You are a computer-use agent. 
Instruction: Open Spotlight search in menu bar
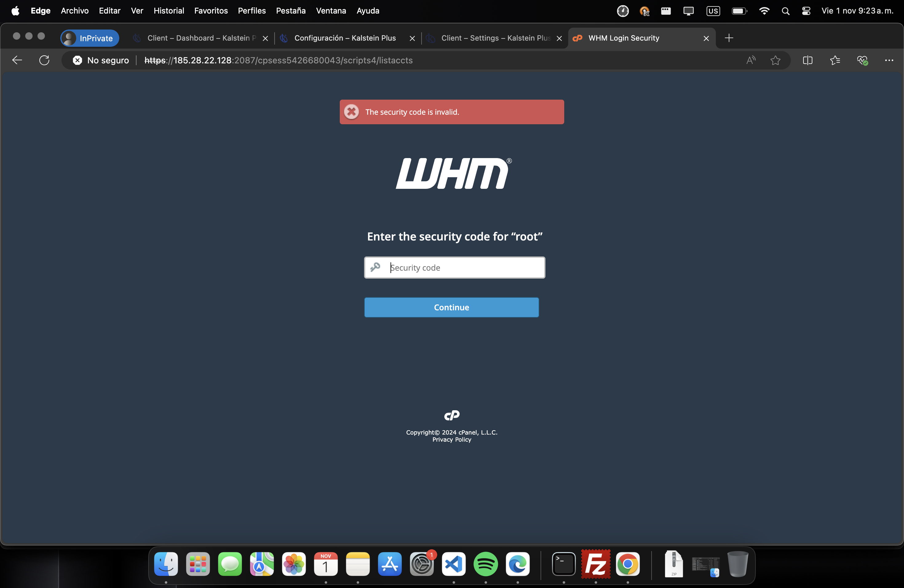(786, 11)
